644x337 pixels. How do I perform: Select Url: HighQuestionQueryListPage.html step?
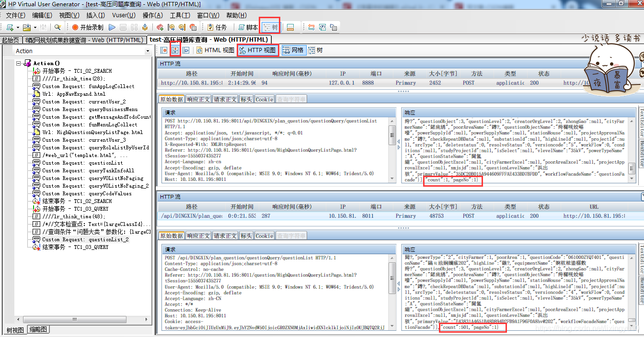pos(92,132)
